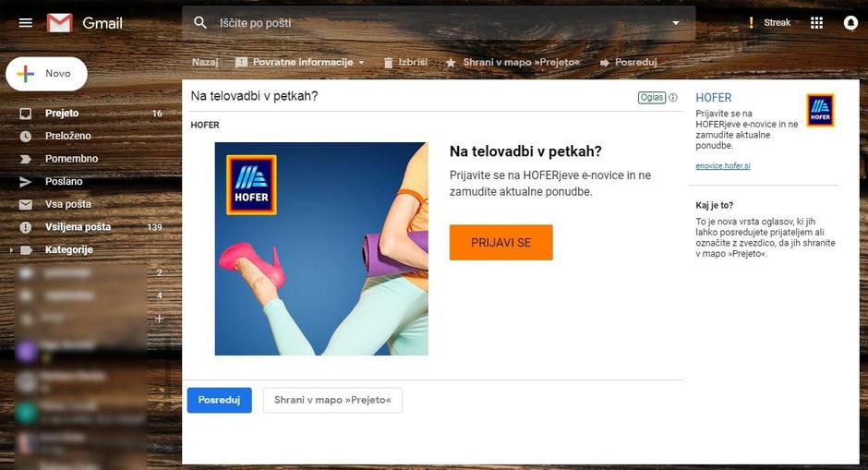Open notifications bell icon

(x=850, y=23)
